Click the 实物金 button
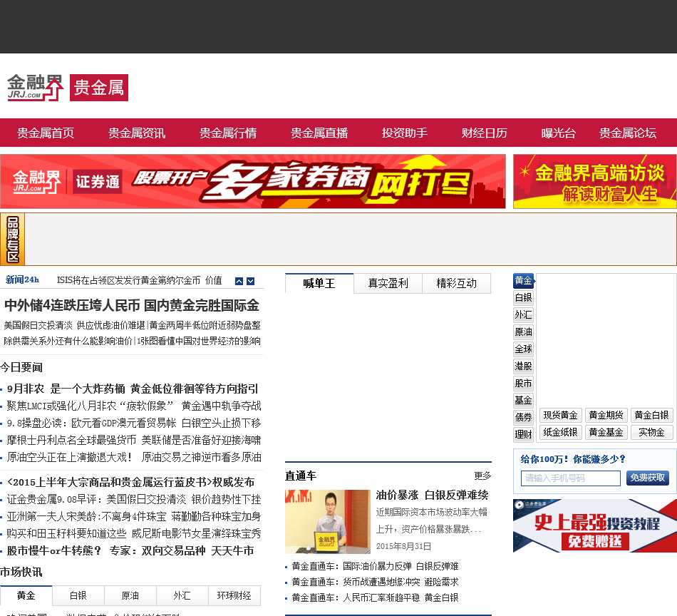This screenshot has width=677, height=616. tap(651, 432)
